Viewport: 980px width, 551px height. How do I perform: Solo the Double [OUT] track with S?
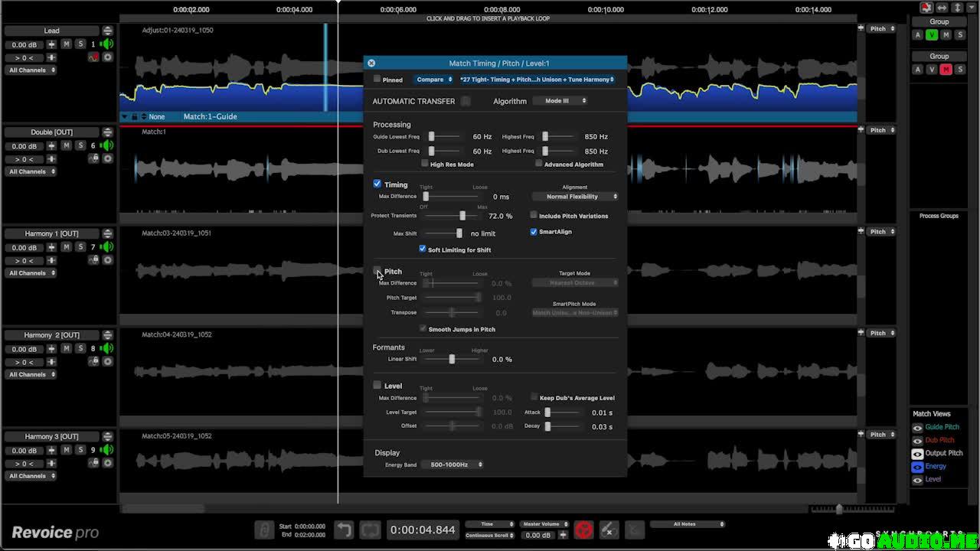pos(80,145)
